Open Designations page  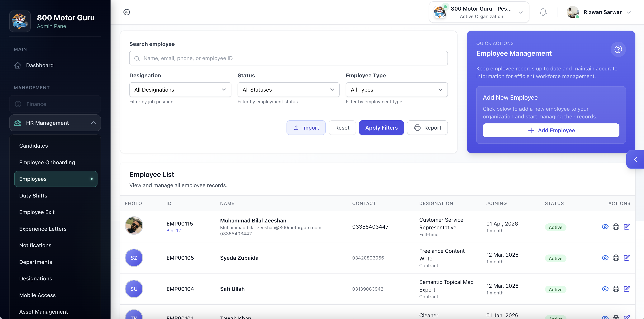(36, 279)
